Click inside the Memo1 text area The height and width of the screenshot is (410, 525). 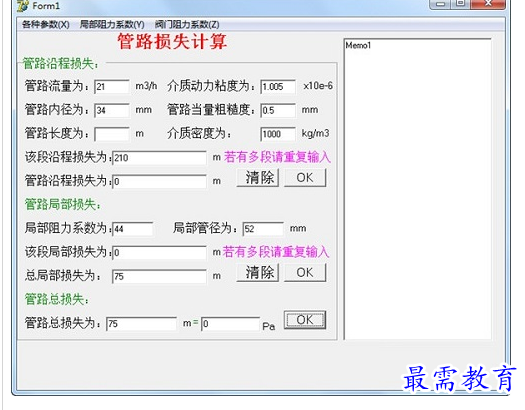[x=418, y=189]
